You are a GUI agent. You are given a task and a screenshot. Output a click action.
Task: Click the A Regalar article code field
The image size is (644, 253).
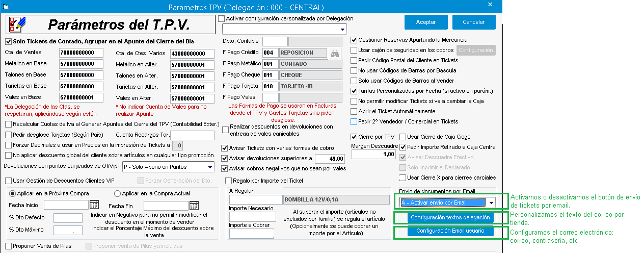pyautogui.click(x=256, y=199)
